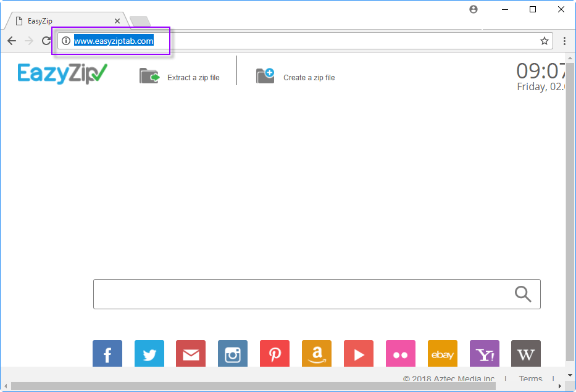Open a new tab

(140, 22)
